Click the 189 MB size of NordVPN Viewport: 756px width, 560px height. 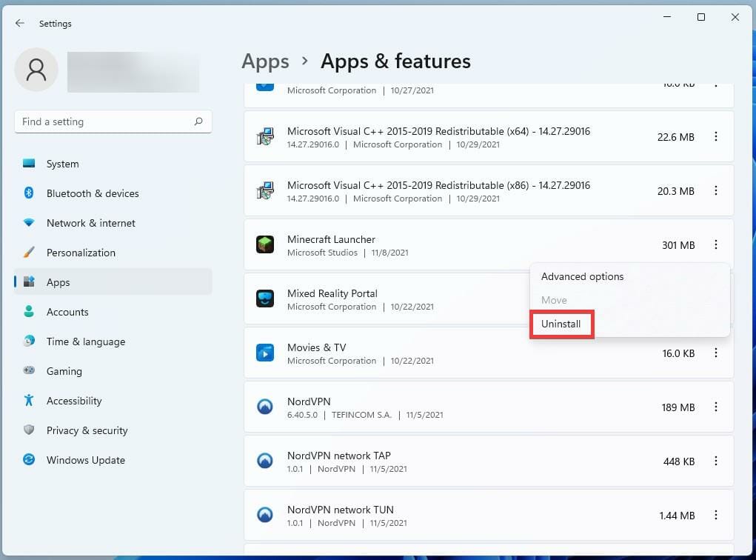[x=678, y=407]
